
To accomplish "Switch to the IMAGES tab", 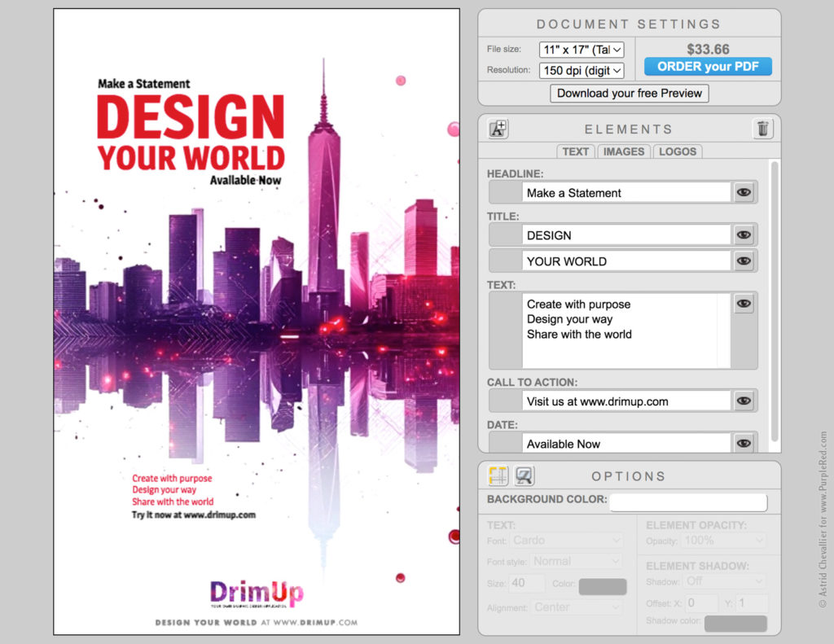I will pos(624,151).
